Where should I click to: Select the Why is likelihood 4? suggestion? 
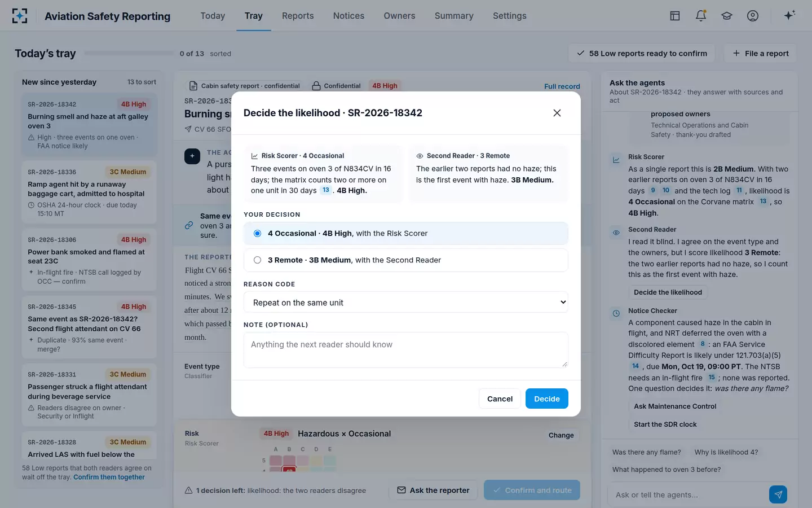point(726,452)
